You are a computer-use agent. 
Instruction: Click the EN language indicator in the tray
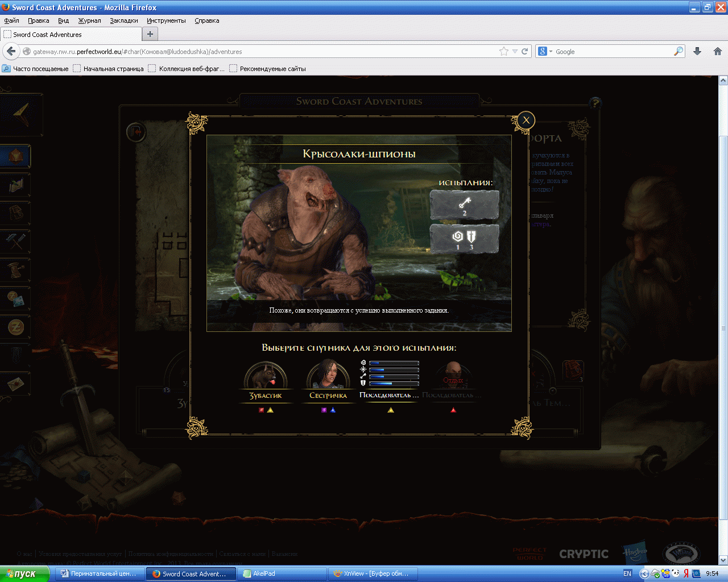[627, 573]
